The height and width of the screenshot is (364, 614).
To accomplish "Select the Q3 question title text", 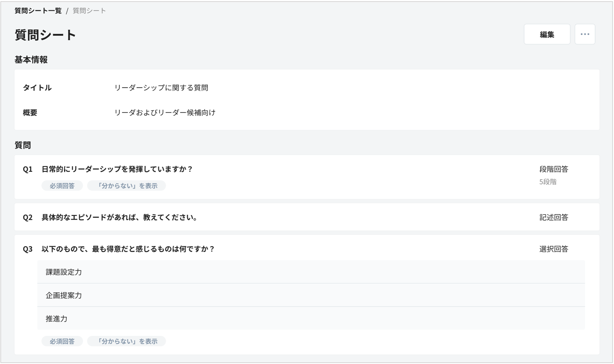I will (128, 249).
